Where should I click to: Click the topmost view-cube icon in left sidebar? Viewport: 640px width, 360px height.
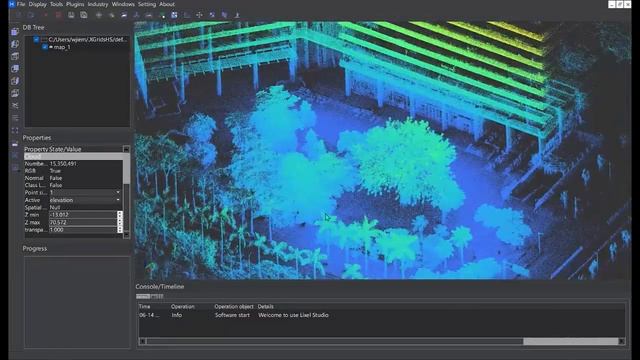(x=15, y=31)
